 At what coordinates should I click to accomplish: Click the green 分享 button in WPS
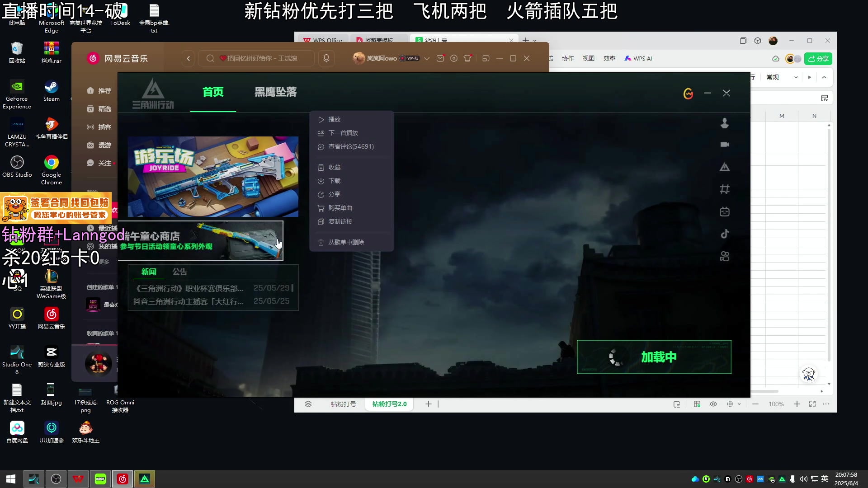click(x=818, y=59)
